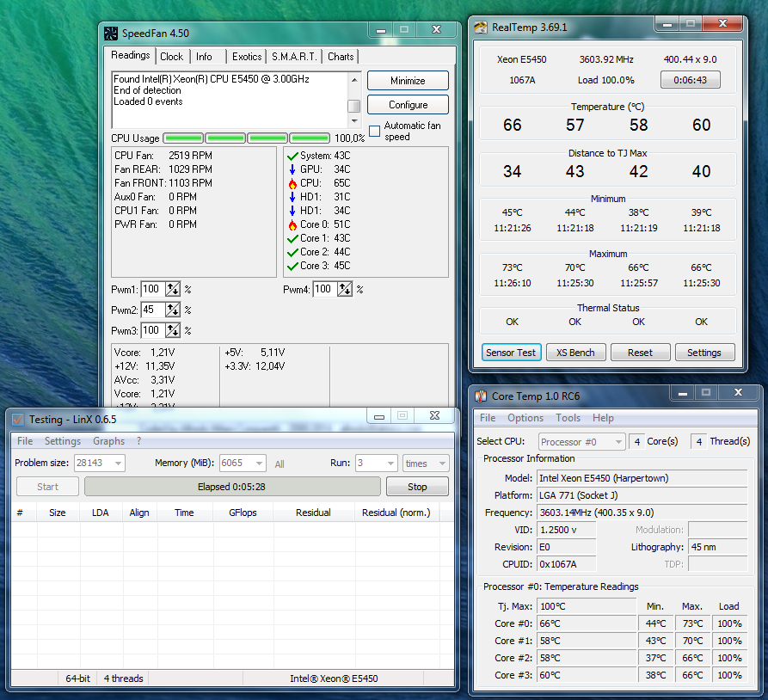Click the LinX title bar icon
The width and height of the screenshot is (768, 700).
18,420
